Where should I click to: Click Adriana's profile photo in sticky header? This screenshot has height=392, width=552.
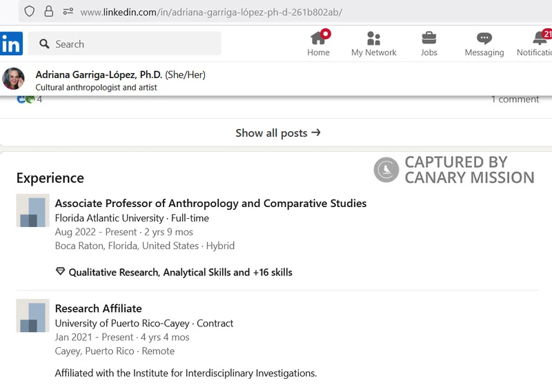(13, 79)
